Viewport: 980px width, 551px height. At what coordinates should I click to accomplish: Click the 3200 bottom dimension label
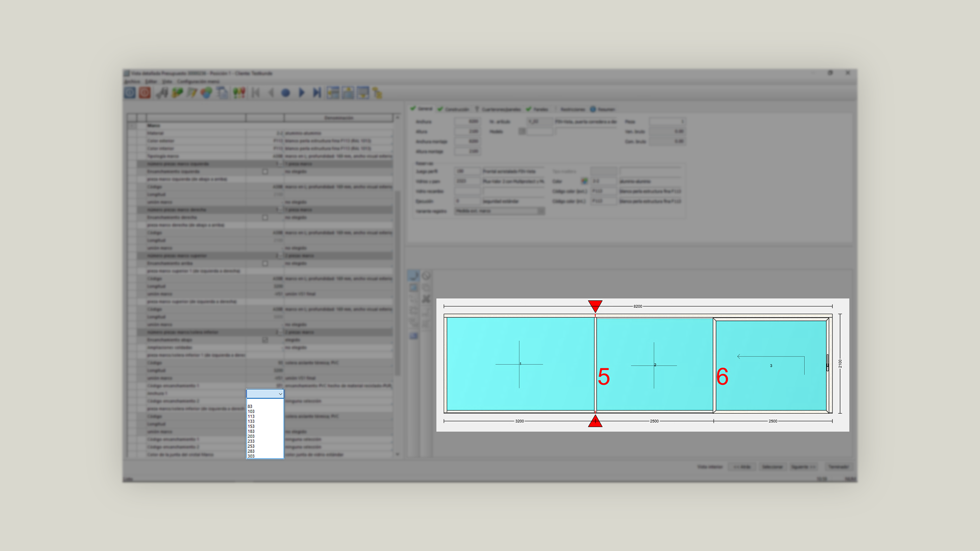pyautogui.click(x=519, y=421)
